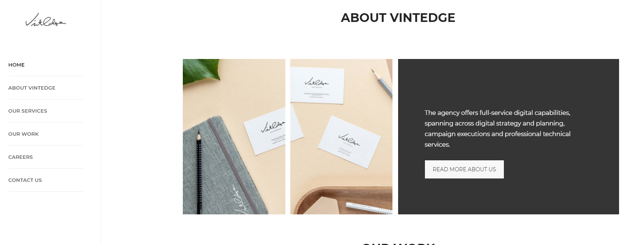644x245 pixels.
Task: Open the OUR WORK sidebar link
Action: [23, 134]
